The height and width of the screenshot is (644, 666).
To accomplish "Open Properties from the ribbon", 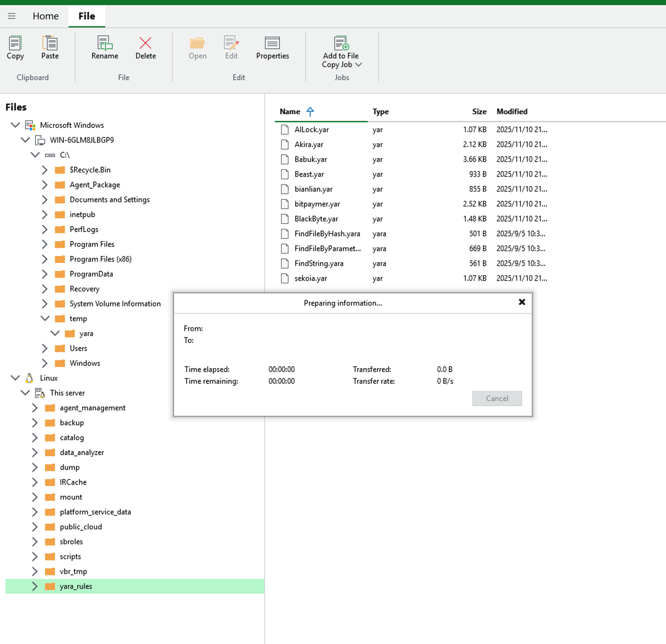I will click(x=272, y=43).
